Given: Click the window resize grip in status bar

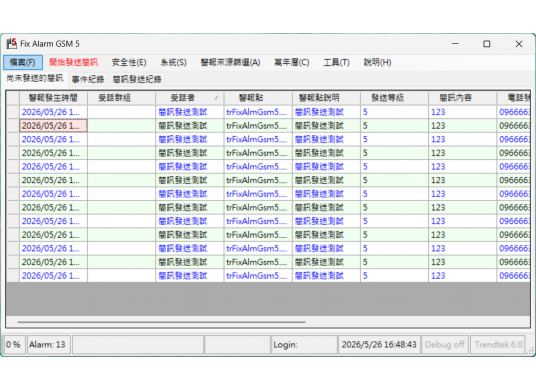Looking at the screenshot, I should 531,350.
